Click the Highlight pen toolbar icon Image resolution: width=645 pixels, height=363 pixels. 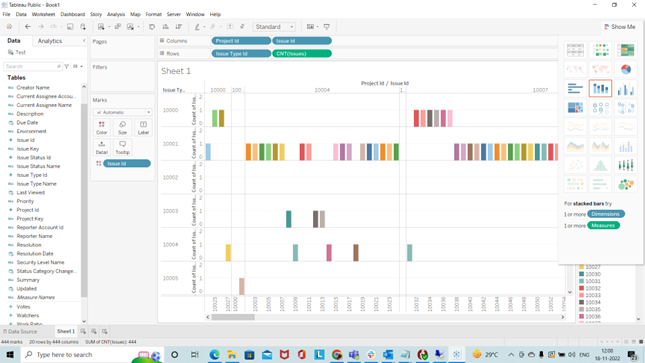[197, 27]
